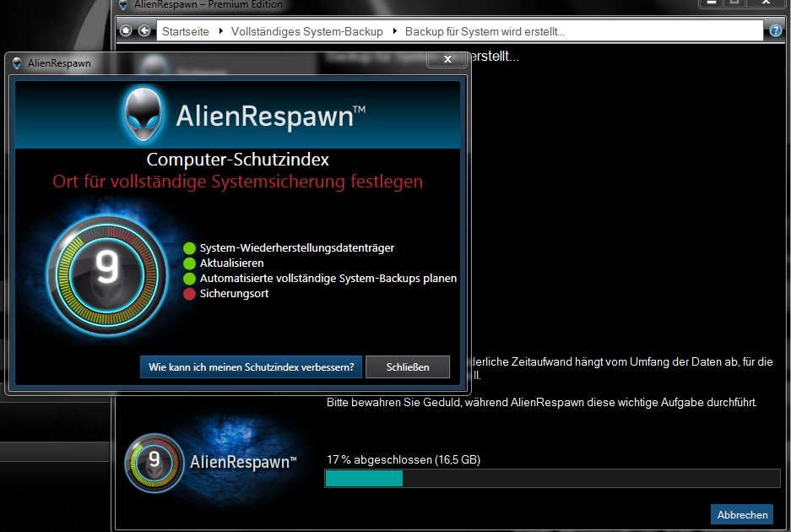Click the red dot beside Sicherungsort
Screen dimensions: 791x532
coord(189,294)
